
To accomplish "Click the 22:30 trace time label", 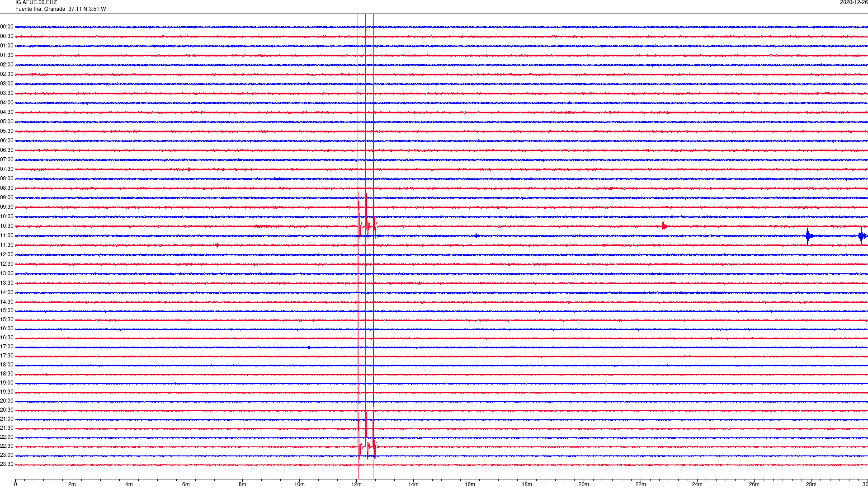I will [x=7, y=446].
